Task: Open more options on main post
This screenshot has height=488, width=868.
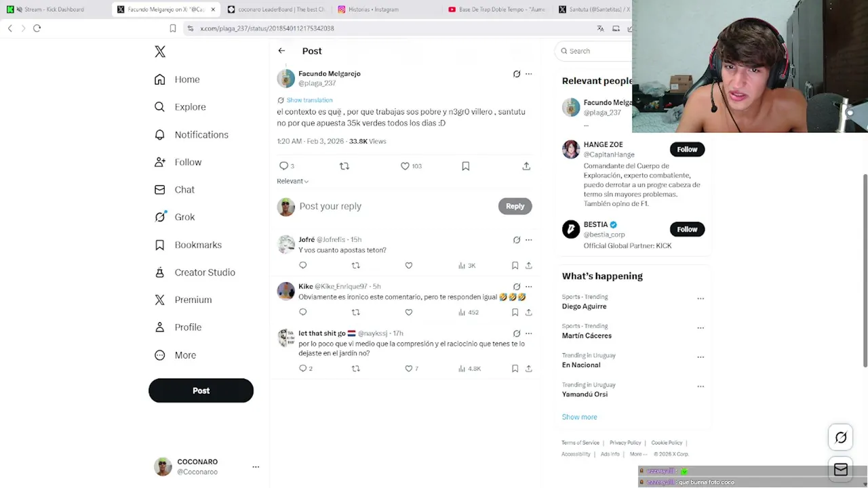Action: 529,74
